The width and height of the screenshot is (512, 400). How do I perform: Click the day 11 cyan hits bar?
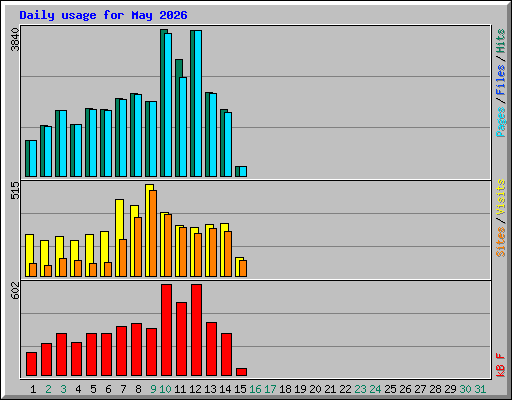click(183, 127)
